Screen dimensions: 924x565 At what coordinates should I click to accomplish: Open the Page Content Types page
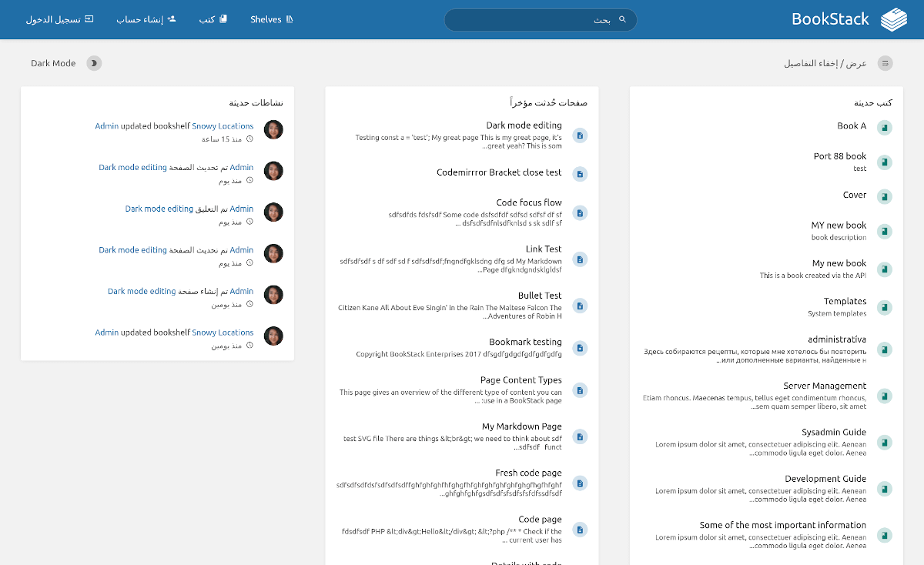click(521, 380)
